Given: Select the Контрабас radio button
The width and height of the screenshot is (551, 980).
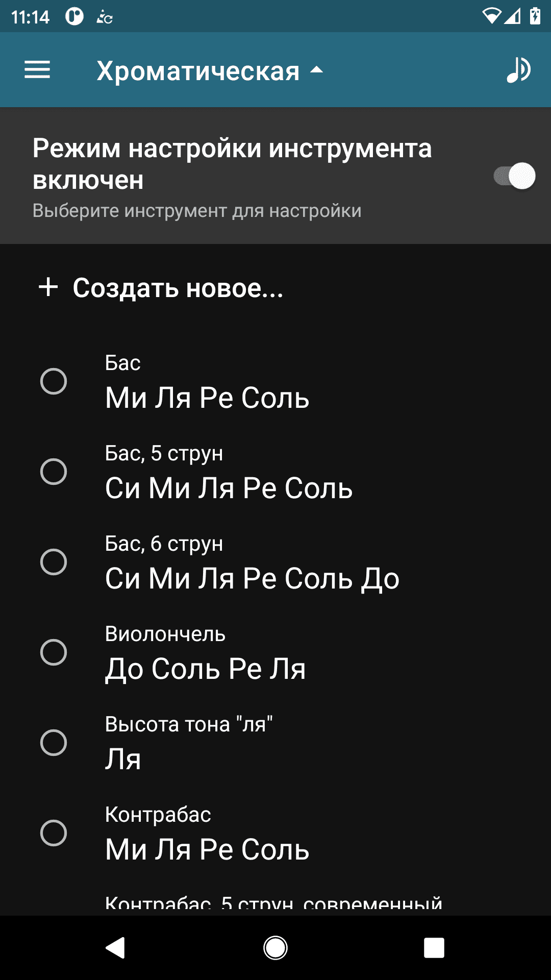Looking at the screenshot, I should [x=54, y=833].
